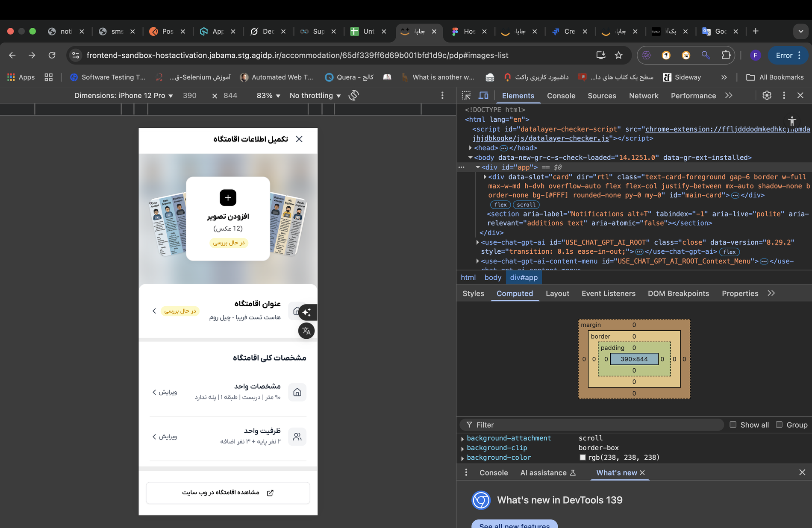Open the Chrome extensions puzzle icon
The width and height of the screenshot is (812, 528).
tap(726, 55)
